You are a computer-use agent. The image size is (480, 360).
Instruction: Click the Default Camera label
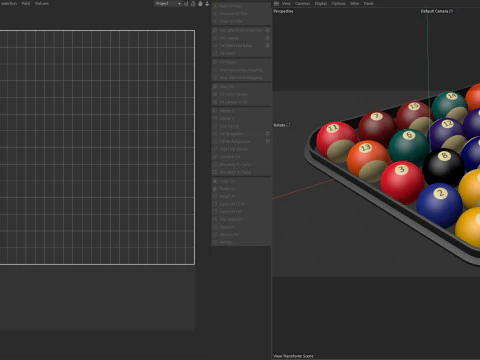pyautogui.click(x=434, y=11)
